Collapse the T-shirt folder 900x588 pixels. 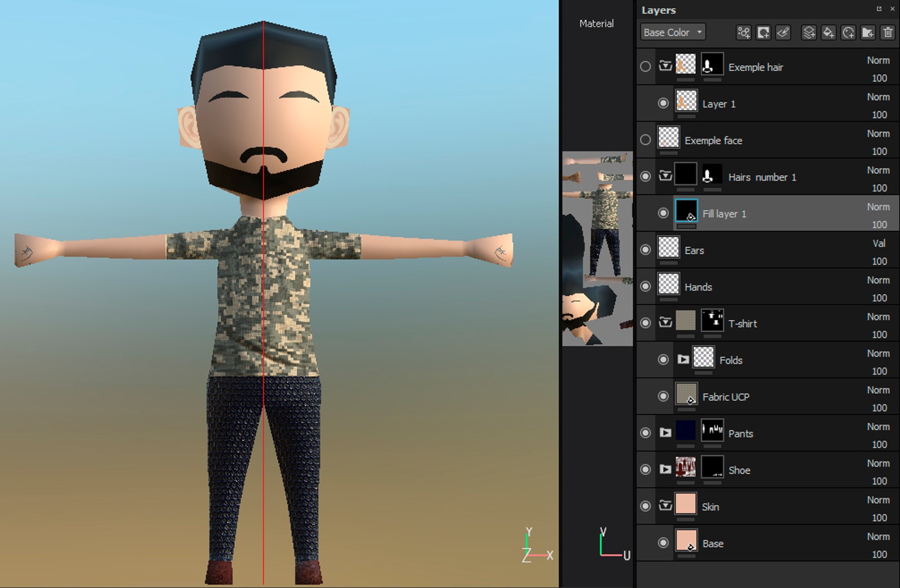click(665, 322)
